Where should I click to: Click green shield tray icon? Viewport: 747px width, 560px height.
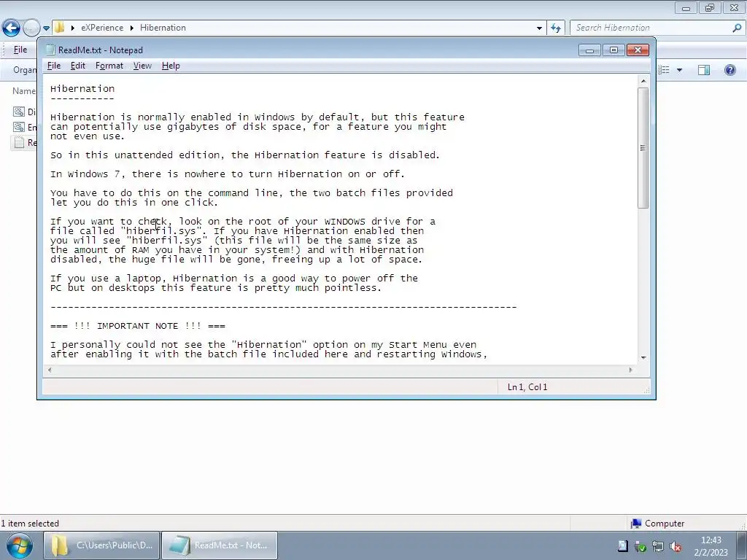pyautogui.click(x=640, y=547)
